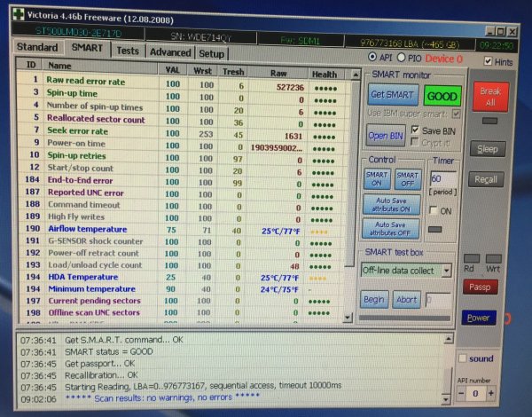Screen dimensions: 532x417
Task: Click the Health column header
Action: click(325, 75)
